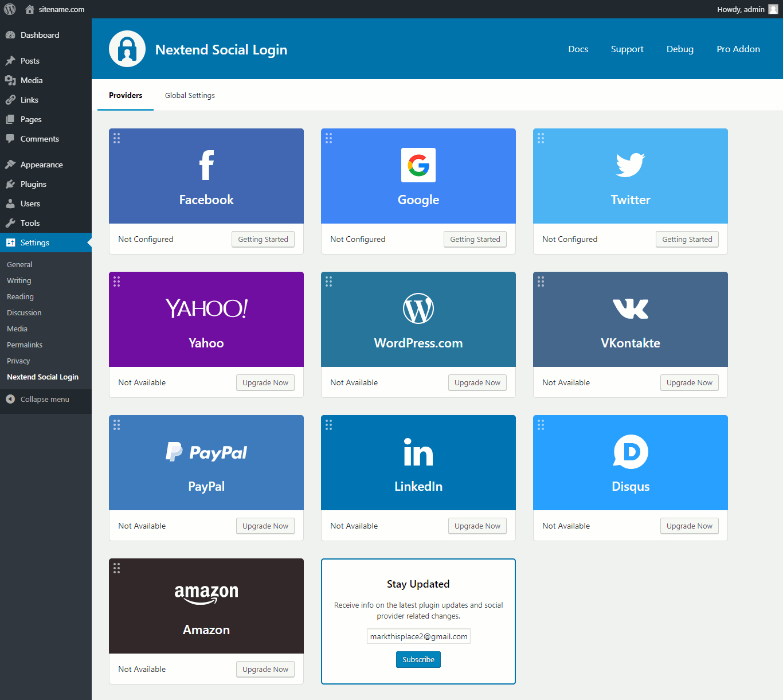Open the Settings admin menu
This screenshot has height=700, width=783.
tap(46, 243)
